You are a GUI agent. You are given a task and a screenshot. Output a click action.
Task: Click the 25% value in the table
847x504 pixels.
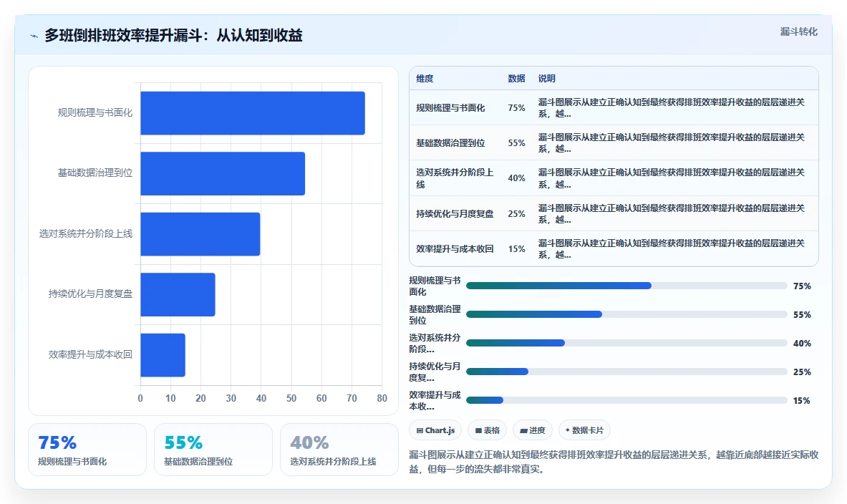[x=516, y=214]
